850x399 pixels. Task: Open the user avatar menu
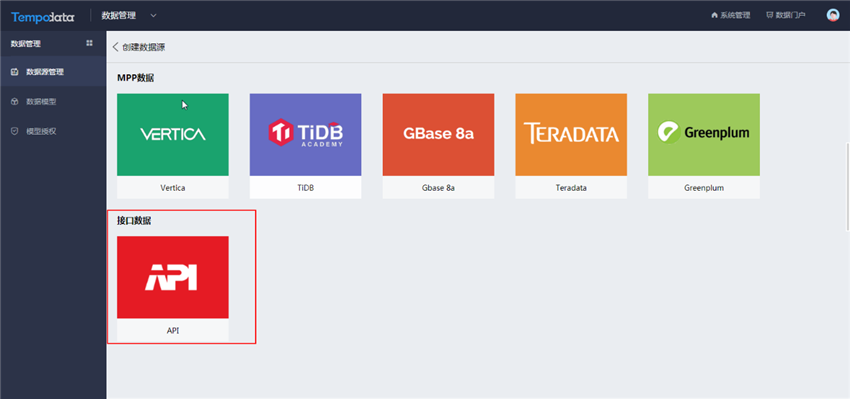click(x=833, y=15)
